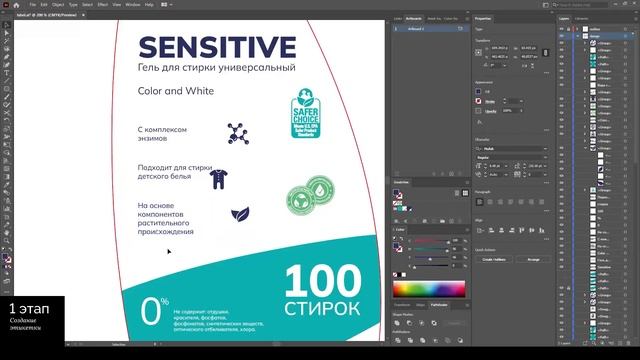
Task: Click the Pathfinder Minus Back icon
Action: [x=460, y=340]
